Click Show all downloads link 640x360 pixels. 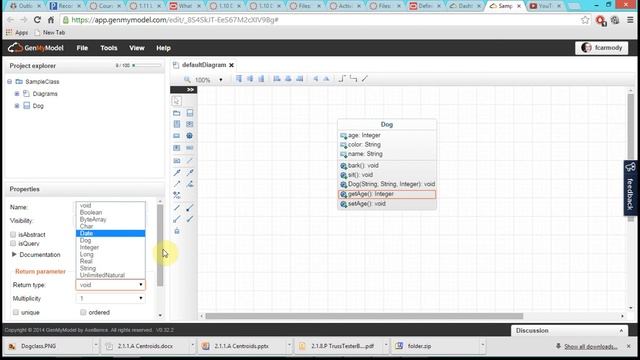tap(590, 347)
